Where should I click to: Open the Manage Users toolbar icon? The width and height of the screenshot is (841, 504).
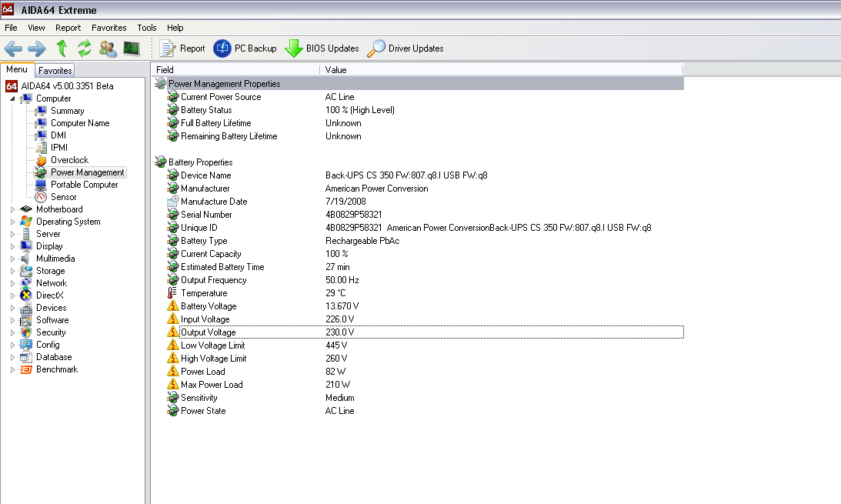coord(108,48)
